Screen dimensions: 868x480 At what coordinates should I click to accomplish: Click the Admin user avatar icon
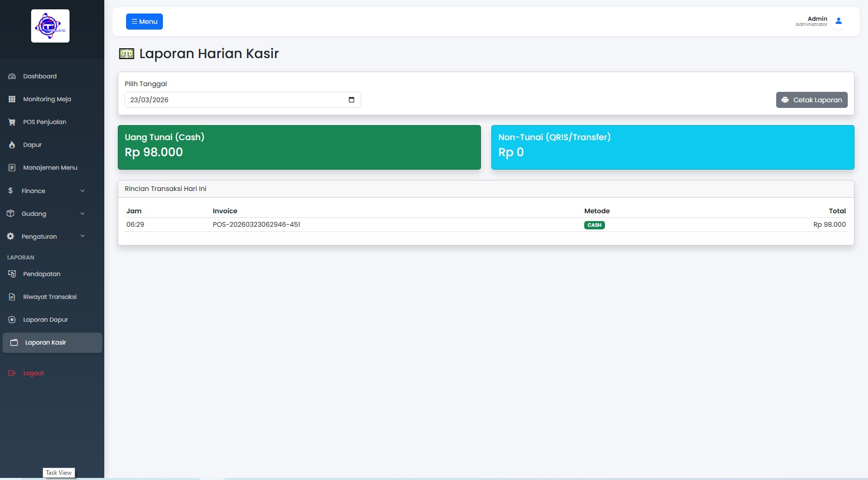(838, 21)
